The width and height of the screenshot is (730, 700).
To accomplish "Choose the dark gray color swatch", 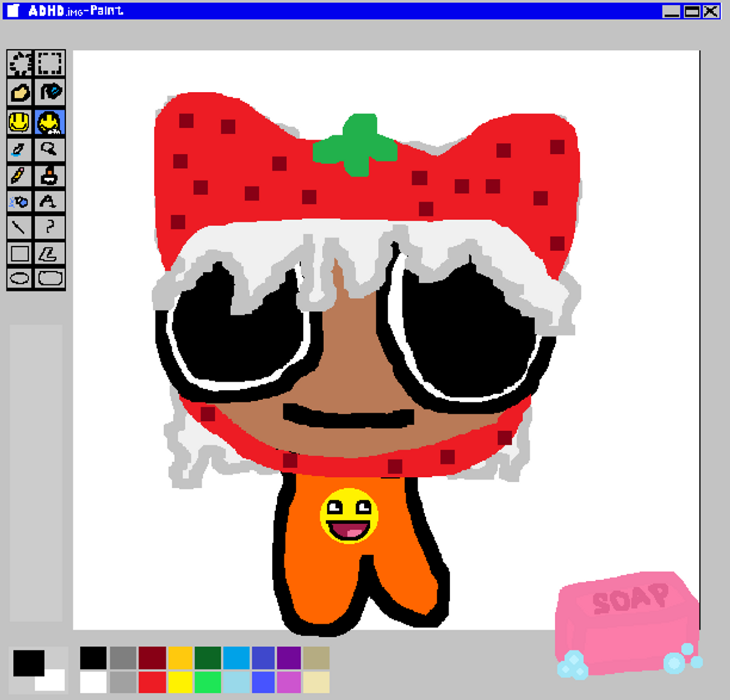I will point(123,657).
